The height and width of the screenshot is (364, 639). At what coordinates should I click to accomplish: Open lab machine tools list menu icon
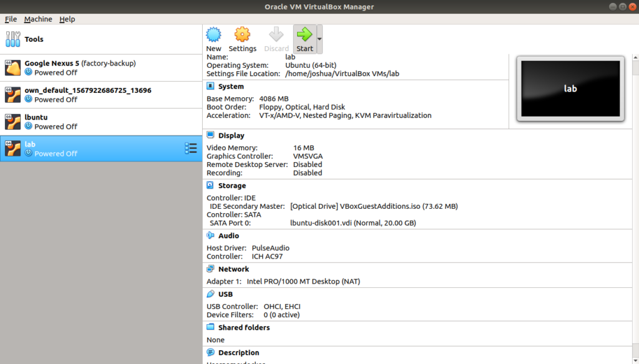pos(191,148)
